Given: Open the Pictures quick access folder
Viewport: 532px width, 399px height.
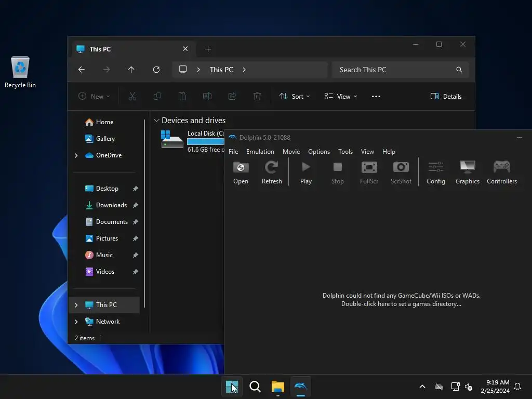Looking at the screenshot, I should pos(107,238).
